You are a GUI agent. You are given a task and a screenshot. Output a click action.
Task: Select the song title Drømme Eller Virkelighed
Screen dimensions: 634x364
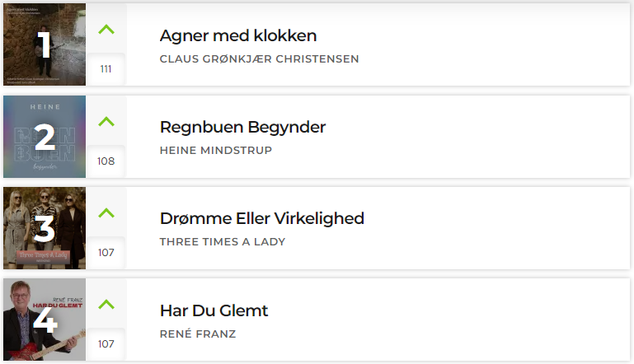click(x=262, y=218)
